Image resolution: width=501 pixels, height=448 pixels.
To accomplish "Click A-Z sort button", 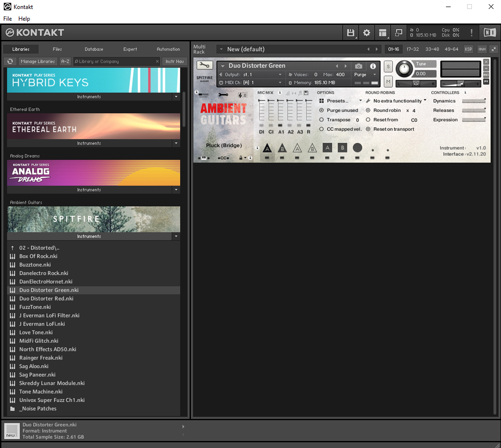I will (x=65, y=61).
